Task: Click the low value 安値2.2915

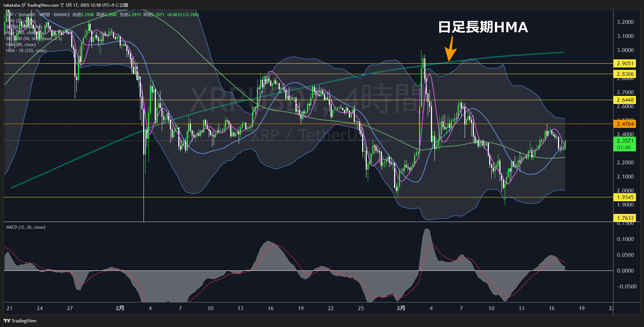Action: 130,15
